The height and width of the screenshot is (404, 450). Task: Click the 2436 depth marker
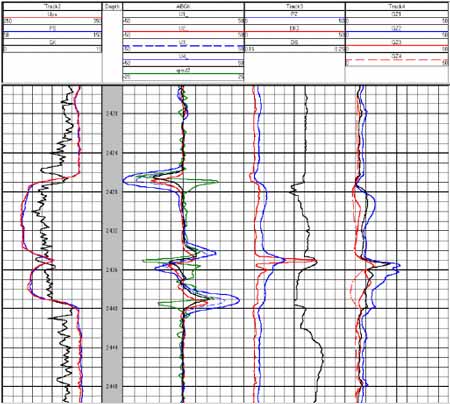pyautogui.click(x=113, y=270)
